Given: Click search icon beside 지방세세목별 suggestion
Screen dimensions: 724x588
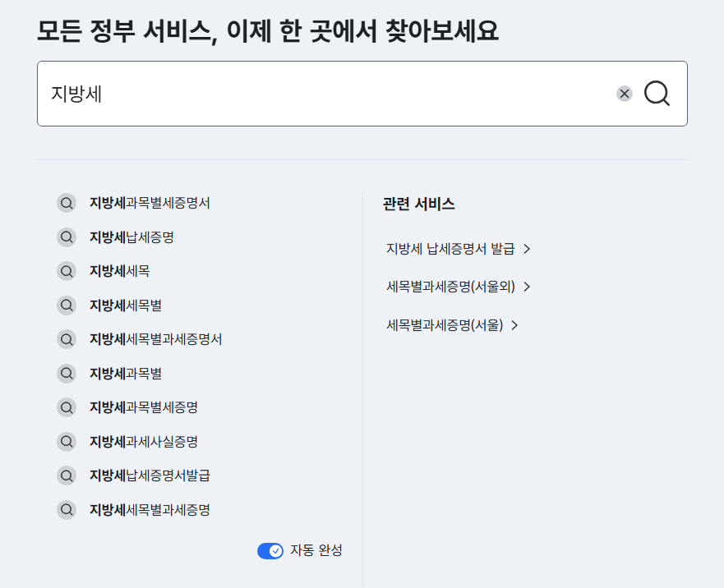Looking at the screenshot, I should tap(67, 305).
